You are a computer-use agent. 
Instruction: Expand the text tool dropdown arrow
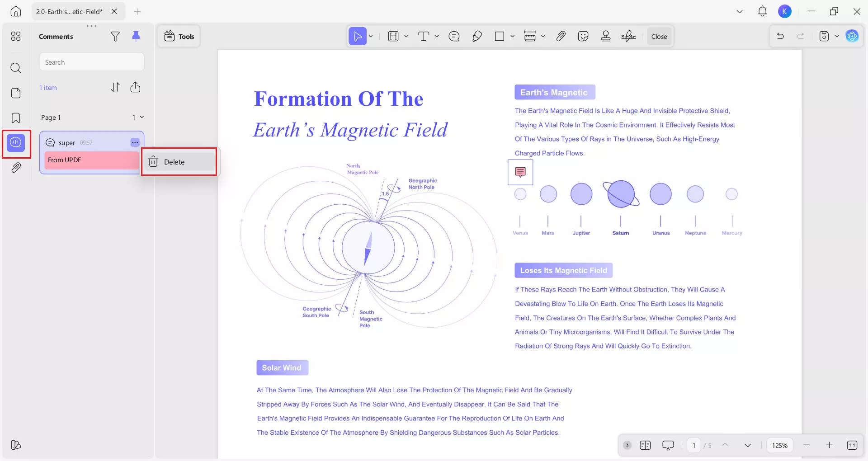click(437, 36)
